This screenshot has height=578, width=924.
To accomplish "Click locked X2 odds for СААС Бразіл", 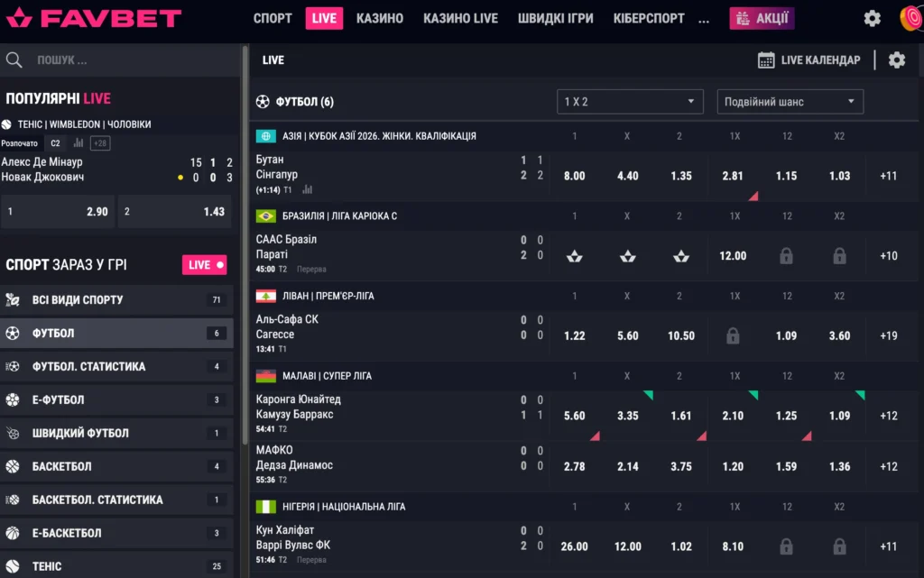I will tap(839, 256).
